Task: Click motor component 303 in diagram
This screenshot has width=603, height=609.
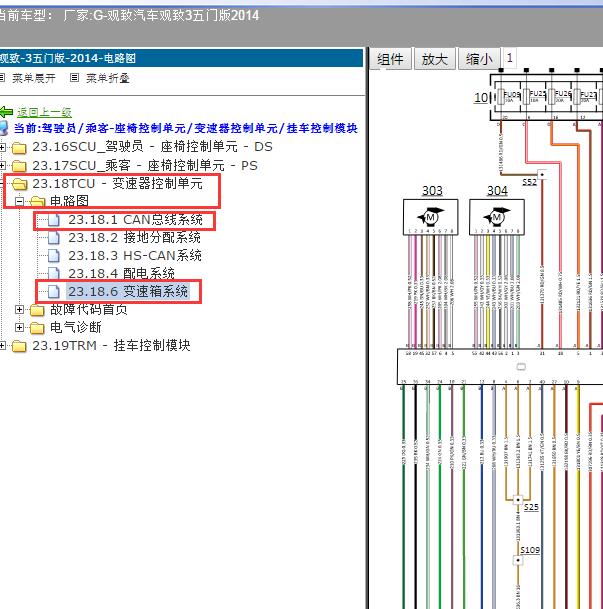Action: coord(431,217)
